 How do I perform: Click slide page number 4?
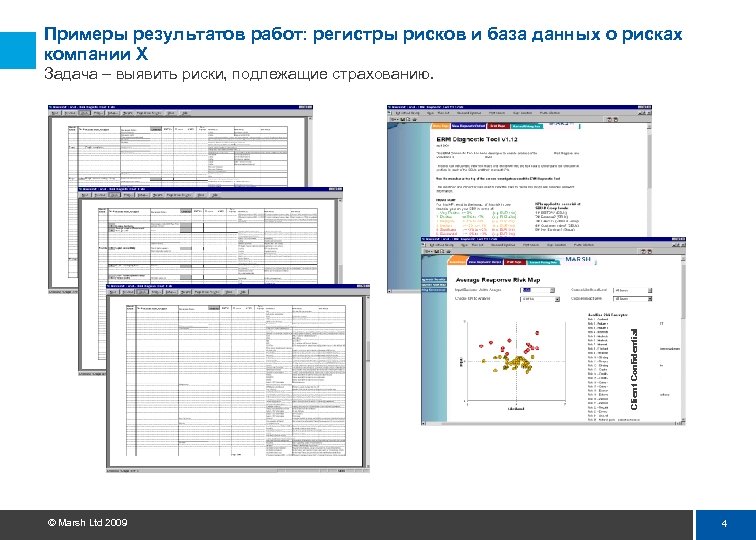724,524
